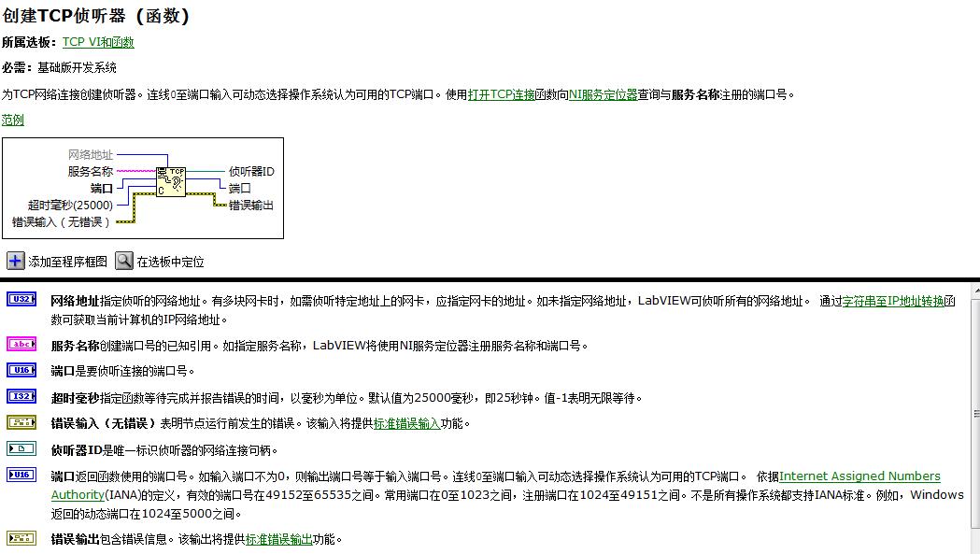This screenshot has width=980, height=554.
Task: Click the abc 服务名称 string icon
Action: [x=21, y=343]
